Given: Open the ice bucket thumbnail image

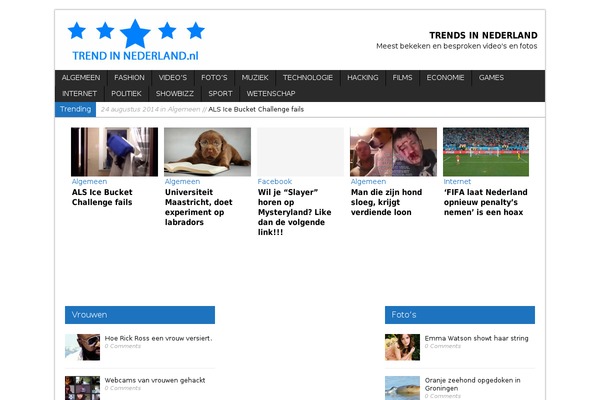Looking at the screenshot, I should pos(114,152).
